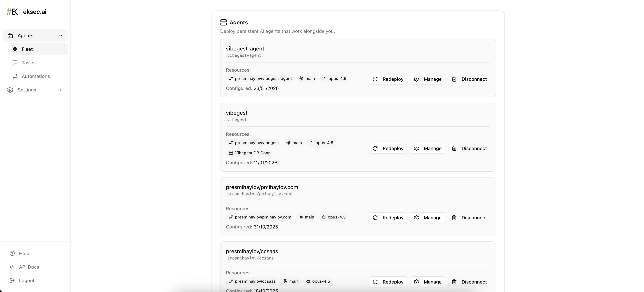Click the Tasks chat bubble icon
This screenshot has height=292, width=644.
15,63
